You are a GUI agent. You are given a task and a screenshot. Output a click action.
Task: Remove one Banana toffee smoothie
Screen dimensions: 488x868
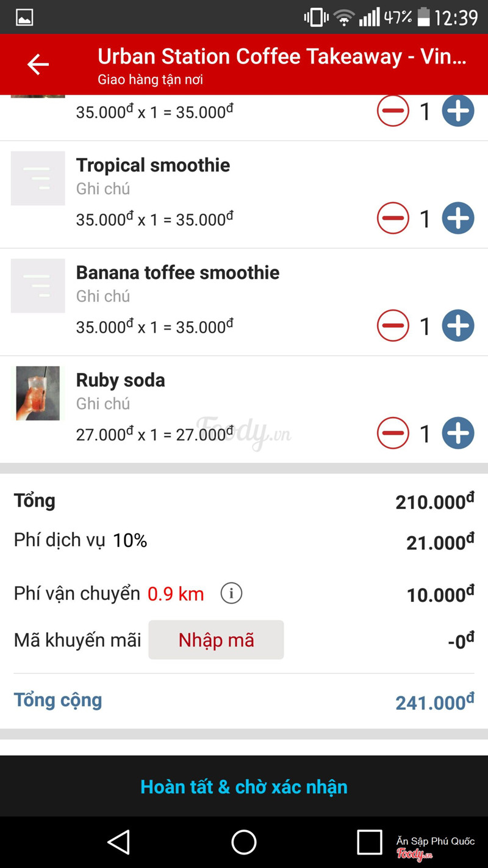click(393, 325)
